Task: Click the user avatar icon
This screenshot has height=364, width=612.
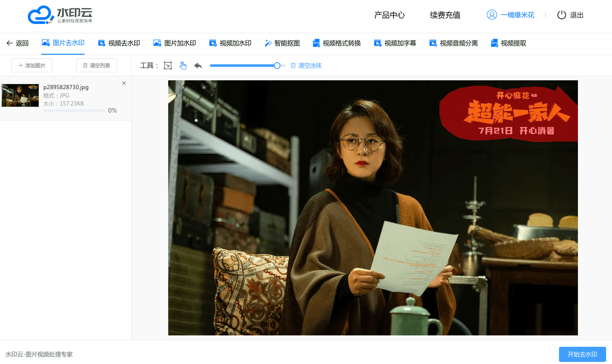Action: click(x=492, y=15)
